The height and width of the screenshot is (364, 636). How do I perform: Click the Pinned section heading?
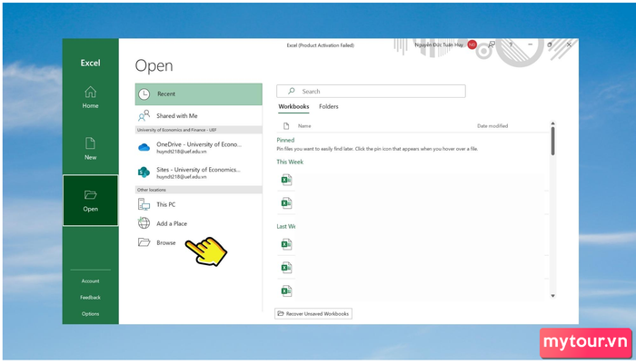285,141
